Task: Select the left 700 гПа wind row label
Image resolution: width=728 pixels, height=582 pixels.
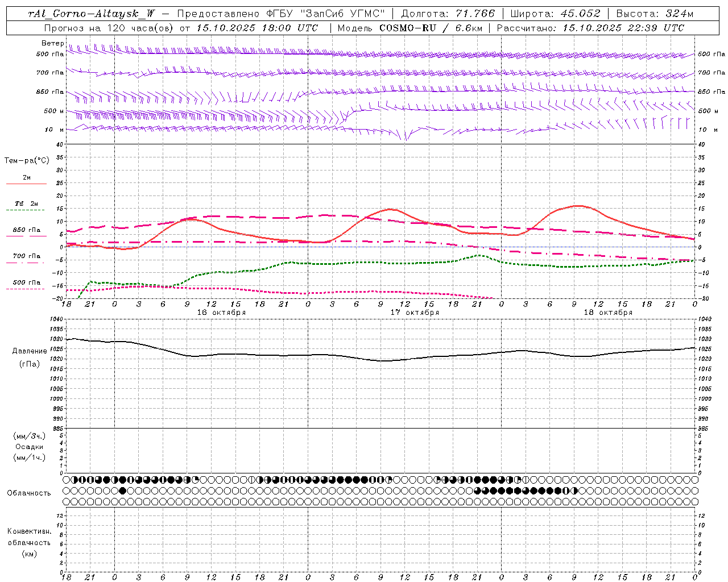Action: tap(50, 73)
